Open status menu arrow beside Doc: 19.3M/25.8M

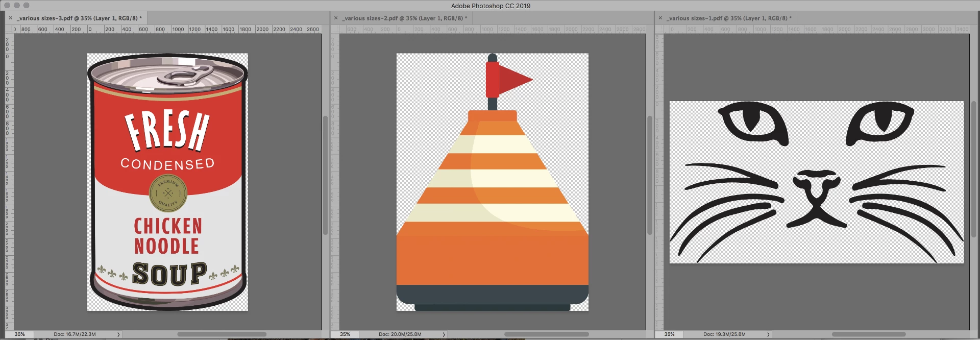pyautogui.click(x=768, y=334)
